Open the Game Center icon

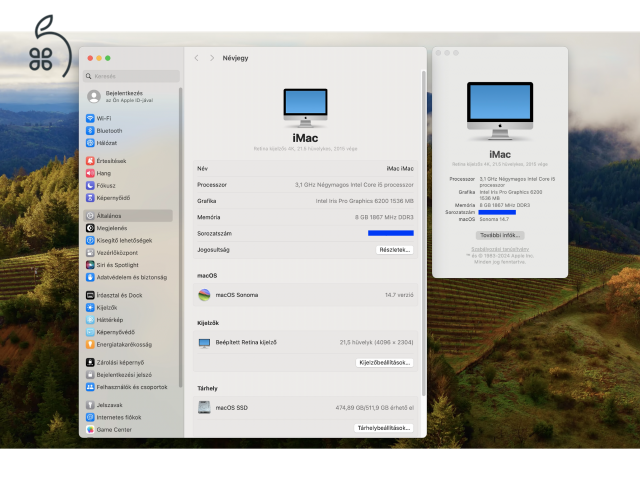[90, 429]
